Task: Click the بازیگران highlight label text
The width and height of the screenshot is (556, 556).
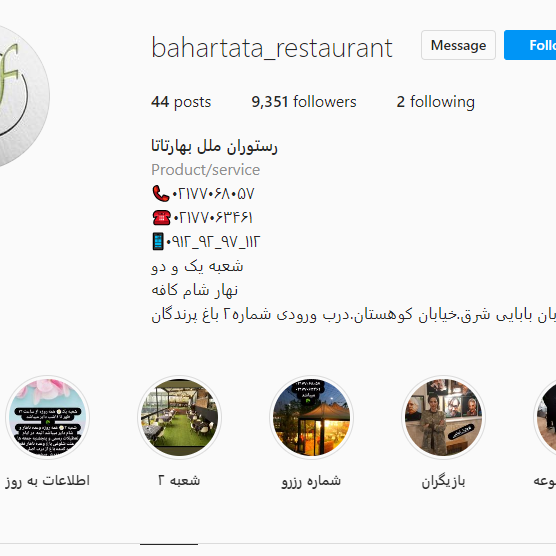Action: [x=443, y=482]
